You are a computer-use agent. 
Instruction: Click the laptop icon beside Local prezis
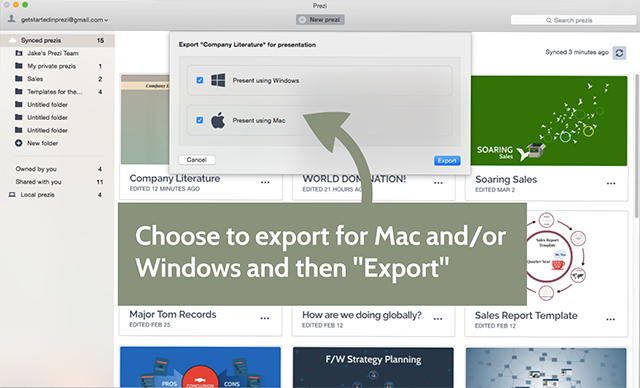12,195
